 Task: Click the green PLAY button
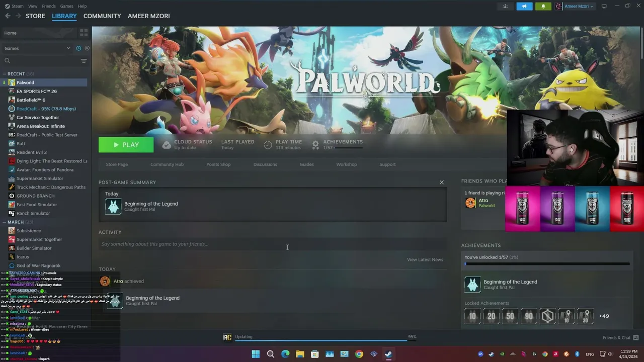[126, 145]
